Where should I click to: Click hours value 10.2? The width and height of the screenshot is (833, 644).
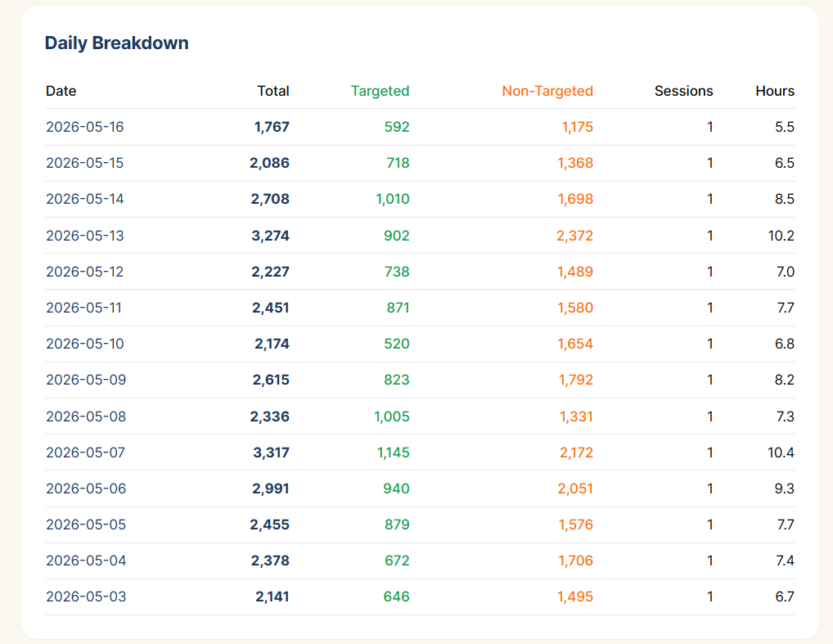tap(781, 236)
